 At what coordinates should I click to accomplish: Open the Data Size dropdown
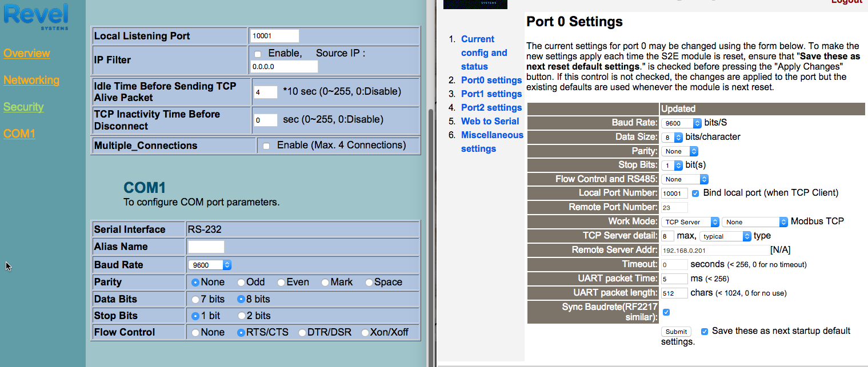[x=673, y=136]
